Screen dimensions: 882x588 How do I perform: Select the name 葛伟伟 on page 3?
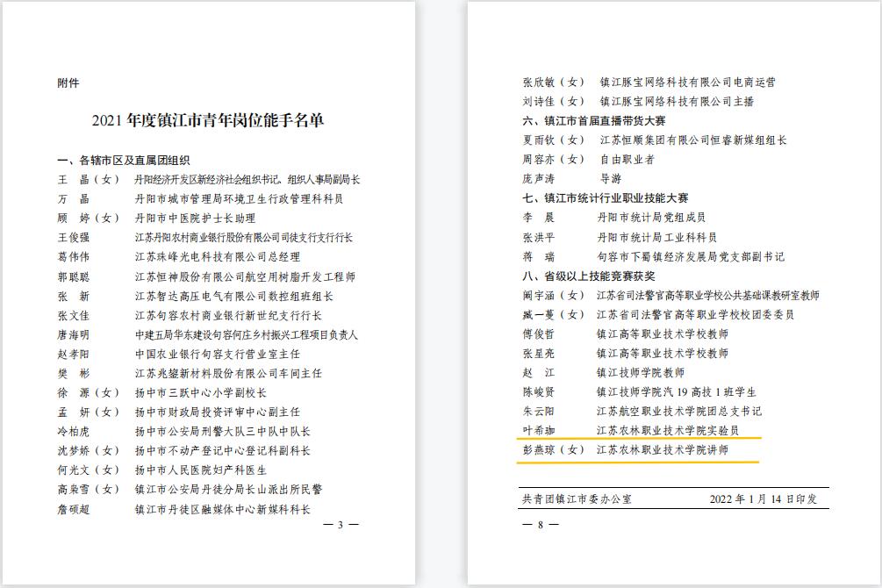(74, 256)
